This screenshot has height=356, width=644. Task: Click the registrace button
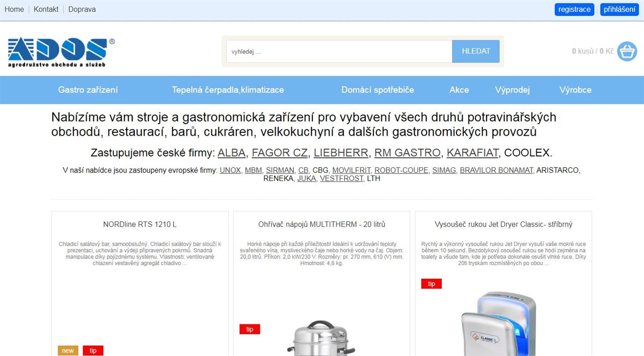[x=575, y=10]
